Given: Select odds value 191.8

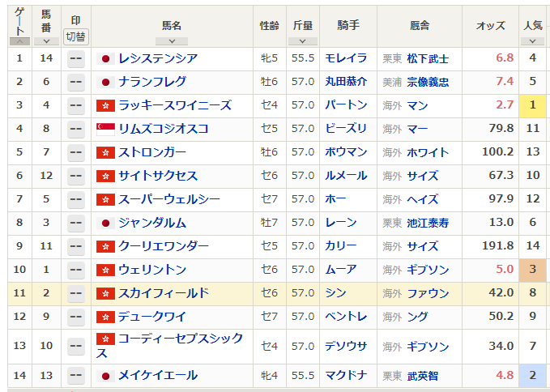Looking at the screenshot, I should click(498, 245).
